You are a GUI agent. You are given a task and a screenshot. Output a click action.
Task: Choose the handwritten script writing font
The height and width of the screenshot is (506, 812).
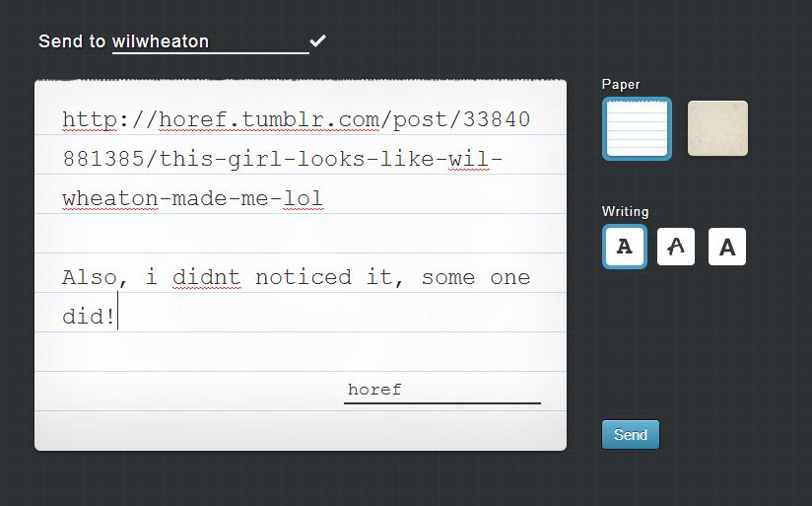(676, 247)
